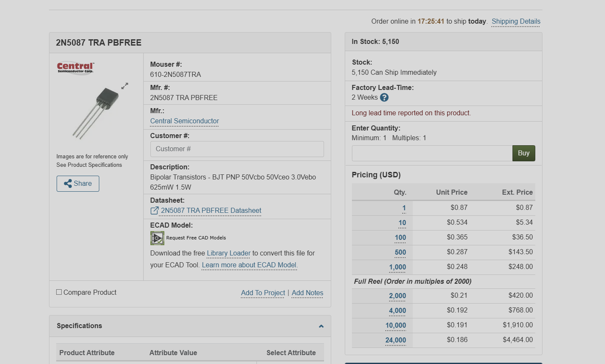Click the Add Notes link

[307, 293]
